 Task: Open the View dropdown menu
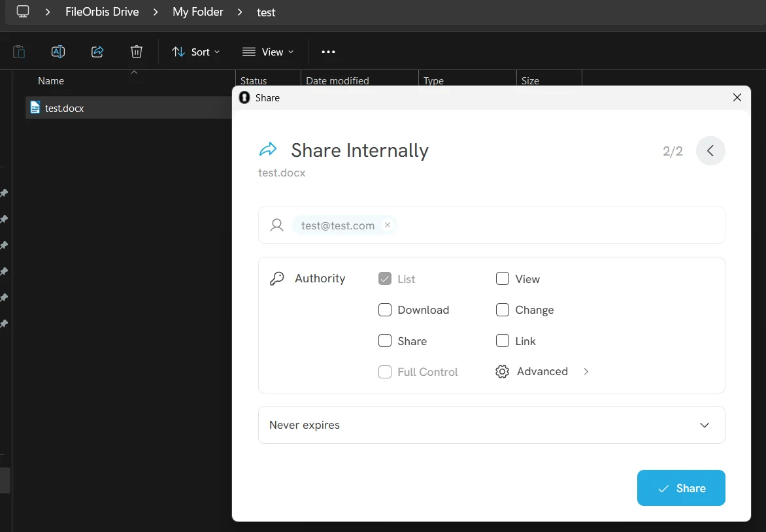coord(268,52)
